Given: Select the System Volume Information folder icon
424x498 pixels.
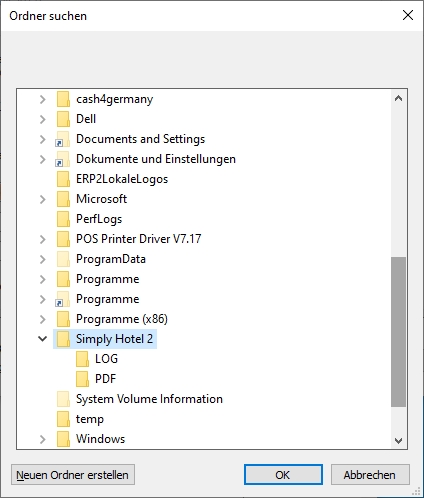Looking at the screenshot, I should click(63, 399).
